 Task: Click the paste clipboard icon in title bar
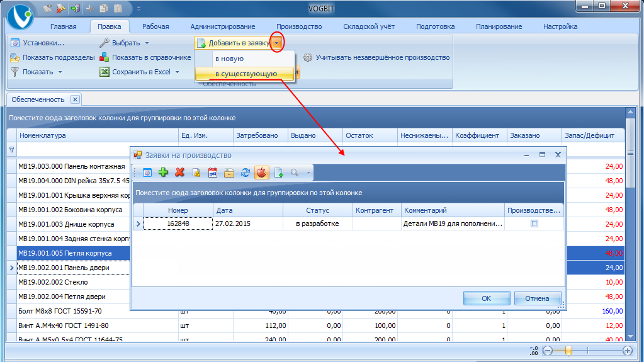click(118, 8)
